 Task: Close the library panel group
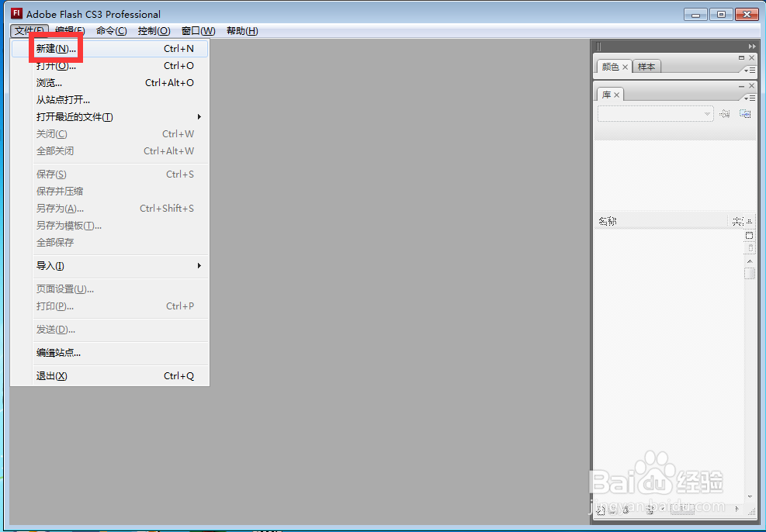pos(752,86)
